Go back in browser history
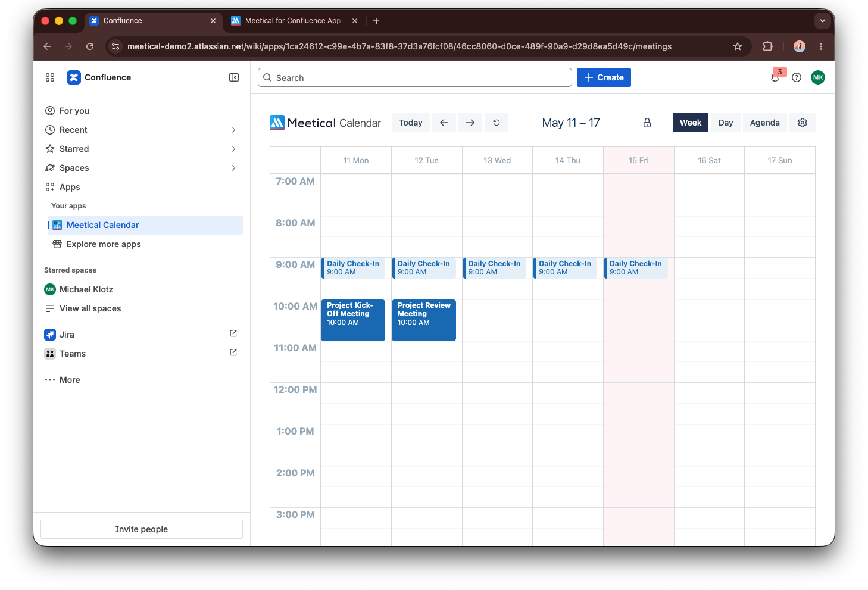Screen dimensions: 868x590 coord(47,46)
